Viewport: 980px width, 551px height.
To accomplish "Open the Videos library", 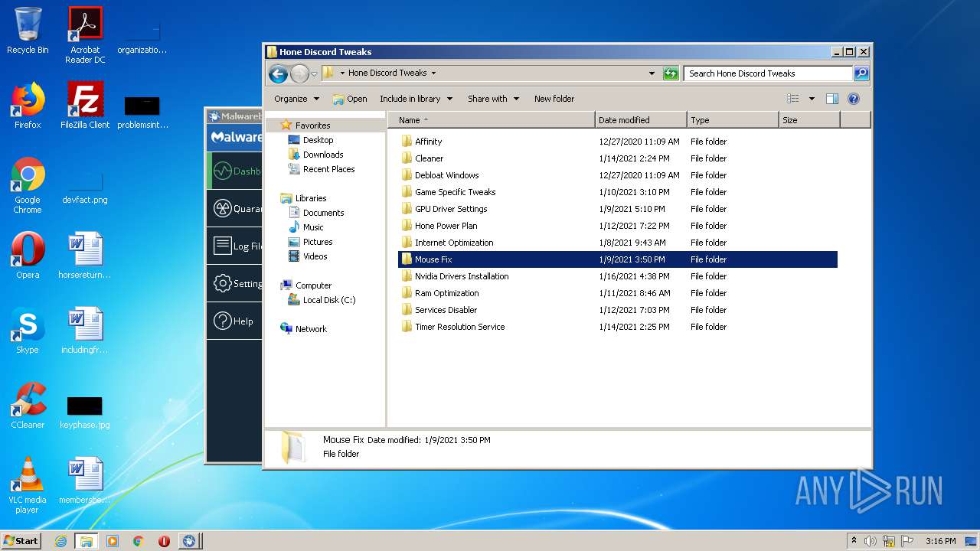I will (x=315, y=256).
